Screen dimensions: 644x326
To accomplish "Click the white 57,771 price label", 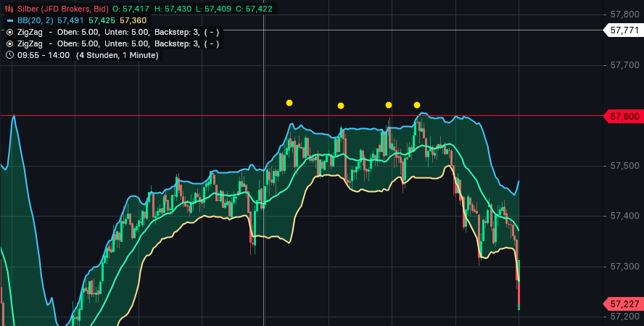I will click(x=624, y=30).
